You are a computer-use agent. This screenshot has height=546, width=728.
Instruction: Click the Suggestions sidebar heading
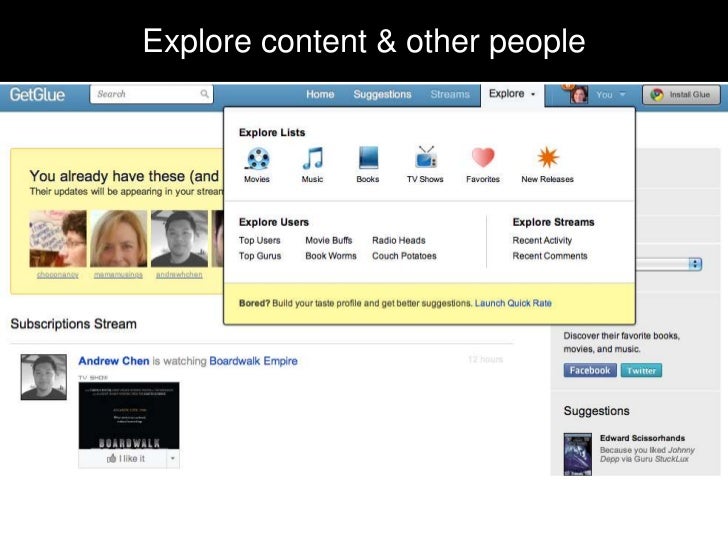(597, 411)
